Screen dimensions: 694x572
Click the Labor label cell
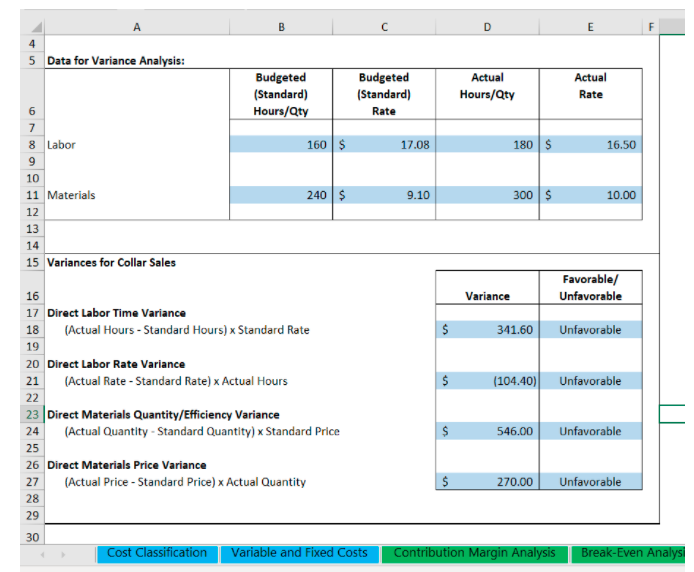coord(137,145)
